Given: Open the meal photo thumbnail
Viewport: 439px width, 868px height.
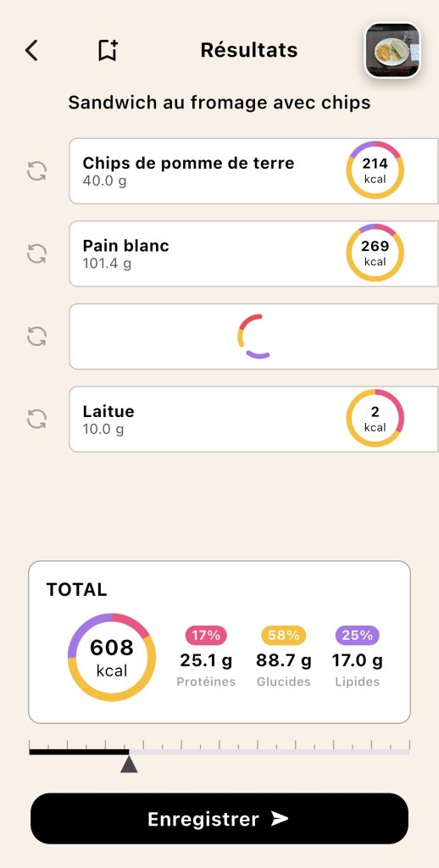Looking at the screenshot, I should [392, 51].
